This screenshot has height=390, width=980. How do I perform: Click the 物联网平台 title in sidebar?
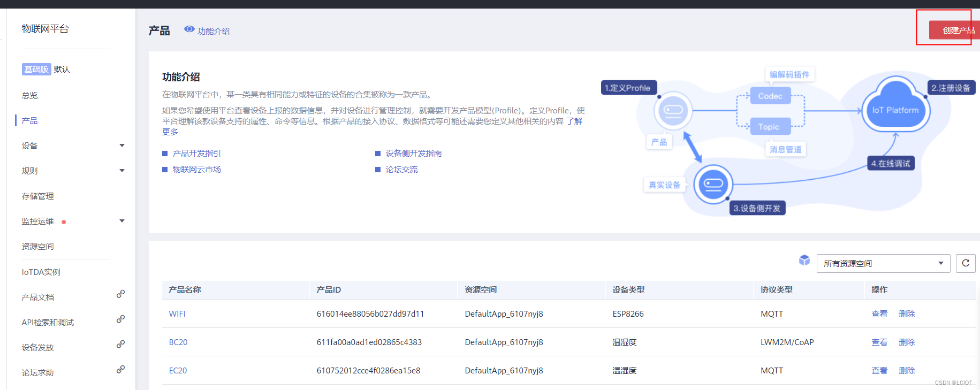(x=45, y=29)
